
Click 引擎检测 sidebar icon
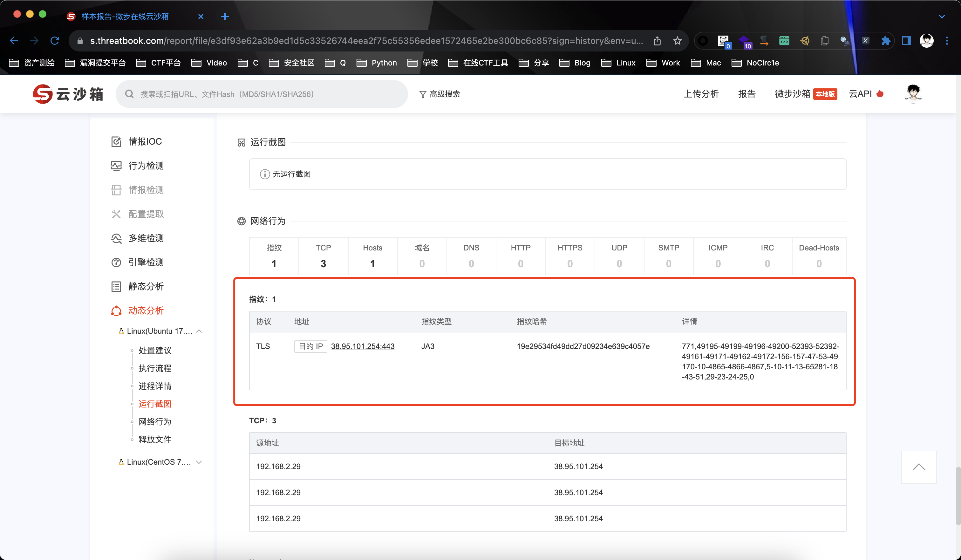click(x=116, y=262)
